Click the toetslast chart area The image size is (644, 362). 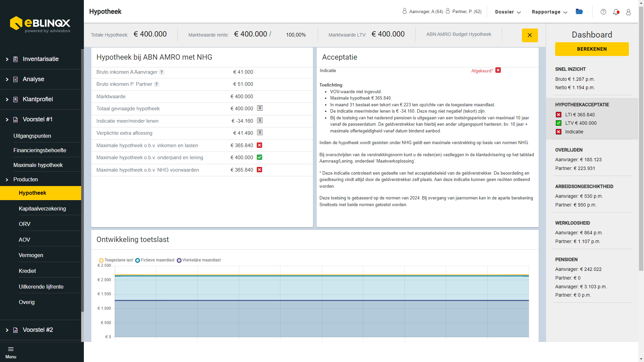tap(322, 302)
